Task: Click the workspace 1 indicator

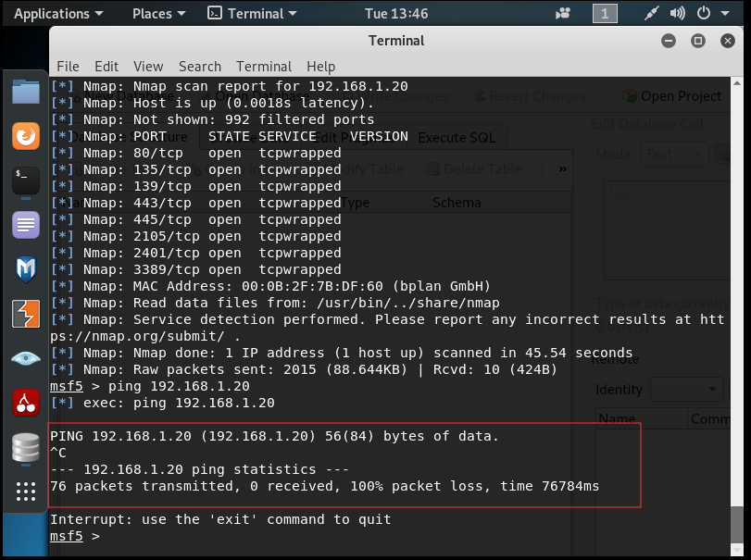Action: pos(604,14)
